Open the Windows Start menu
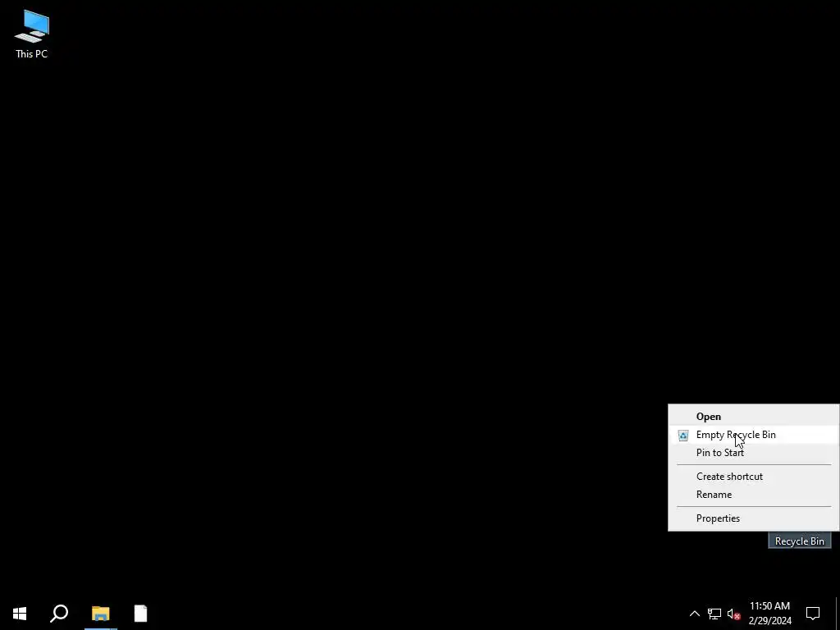Viewport: 840px width, 630px height. (20, 614)
